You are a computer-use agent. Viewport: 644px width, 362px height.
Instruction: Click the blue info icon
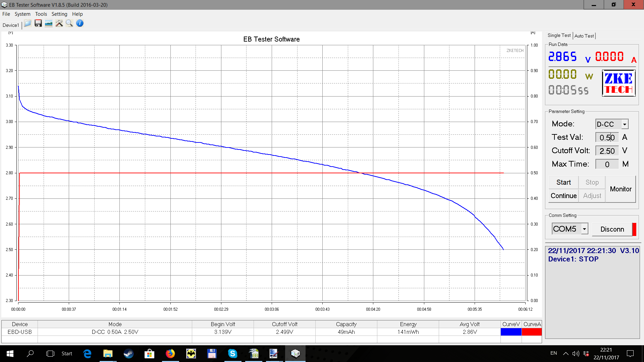(80, 23)
